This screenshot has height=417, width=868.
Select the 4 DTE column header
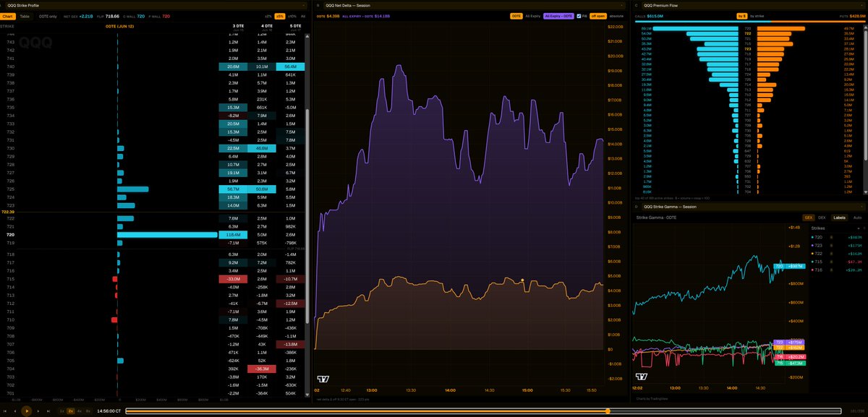[267, 28]
